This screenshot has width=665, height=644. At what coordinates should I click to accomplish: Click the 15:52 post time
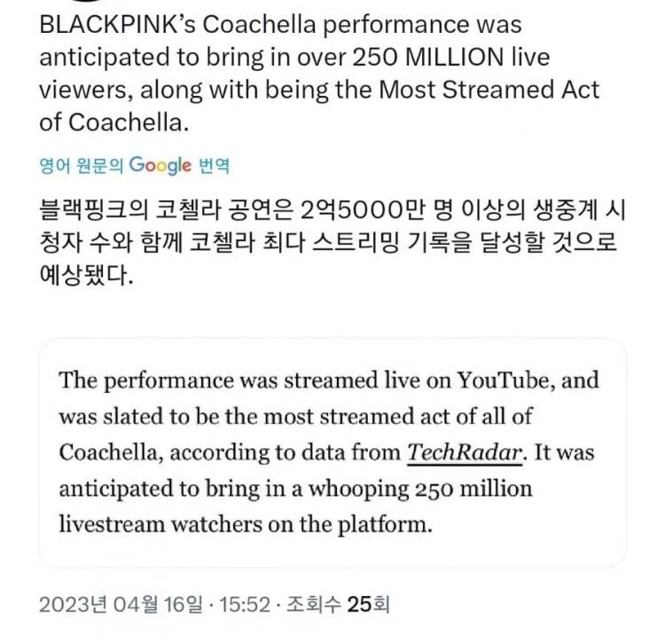tap(245, 604)
